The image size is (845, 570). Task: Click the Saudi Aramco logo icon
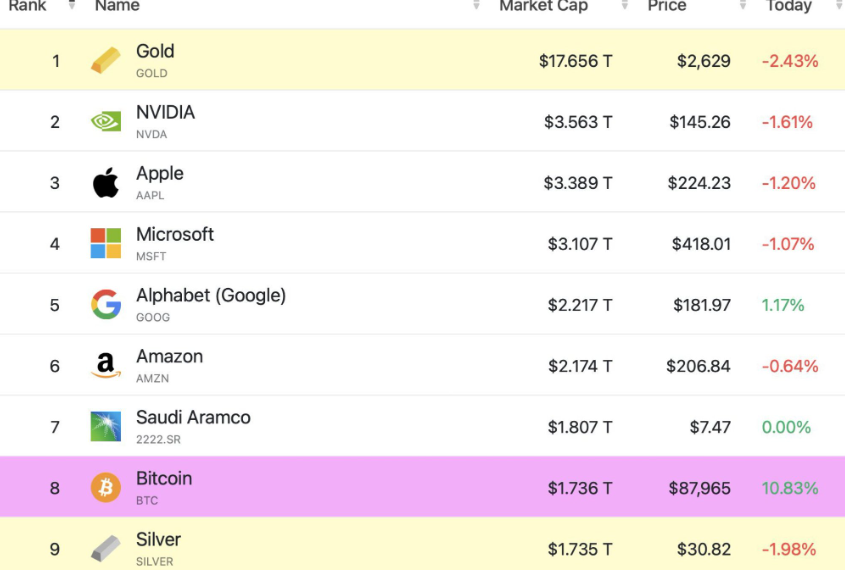tap(105, 427)
